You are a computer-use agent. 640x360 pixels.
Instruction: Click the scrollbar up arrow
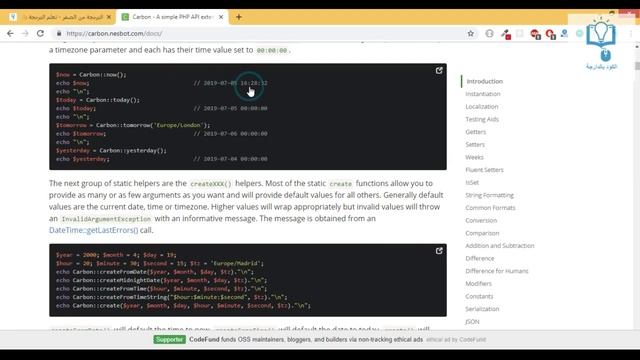(637, 47)
